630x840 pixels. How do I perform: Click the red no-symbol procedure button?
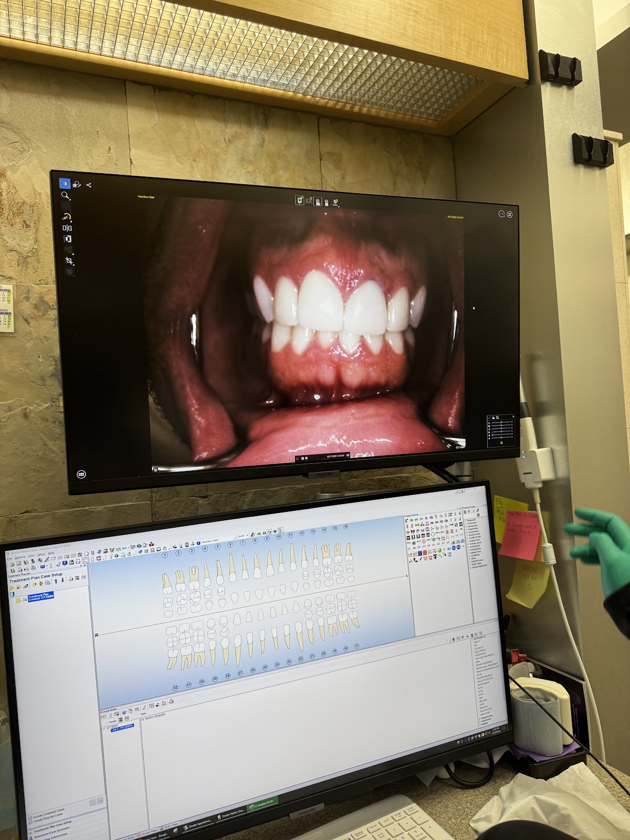click(x=424, y=541)
